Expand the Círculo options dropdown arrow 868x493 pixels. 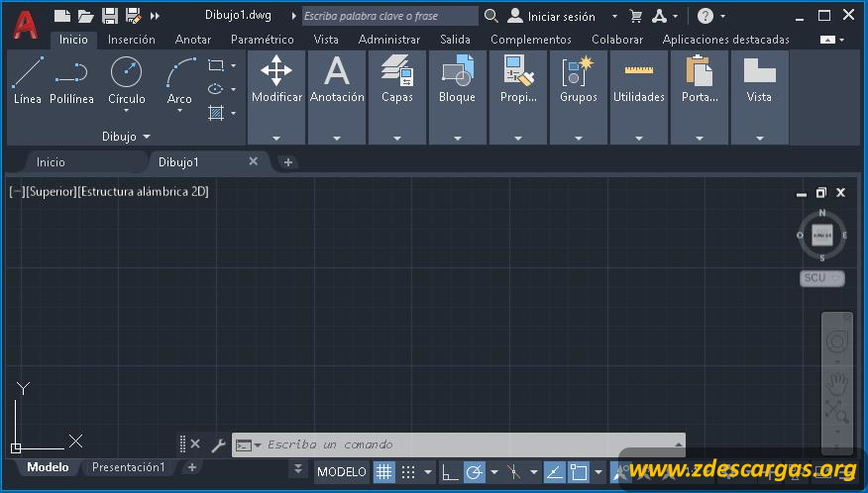point(126,111)
